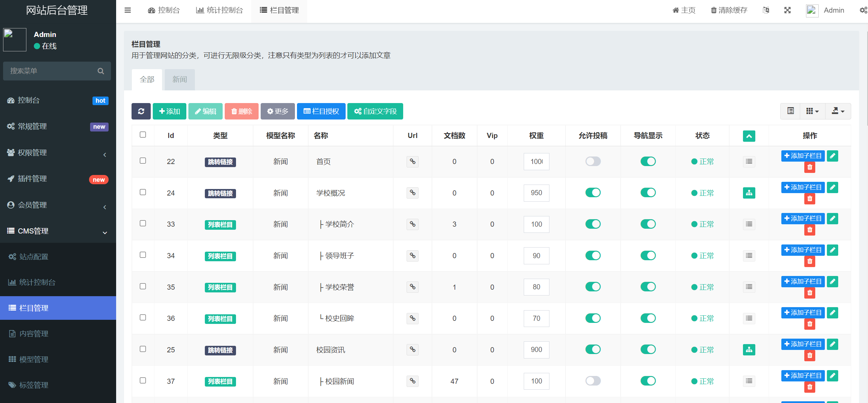The height and width of the screenshot is (403, 868).
Task: Open Url link icon for 校园新闻 row
Action: pyautogui.click(x=413, y=381)
